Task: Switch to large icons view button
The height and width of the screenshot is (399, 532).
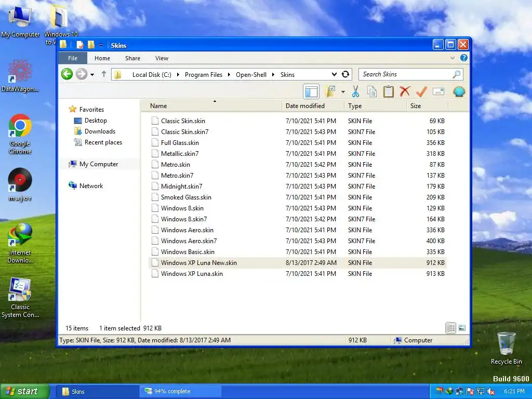Action: coord(462,328)
